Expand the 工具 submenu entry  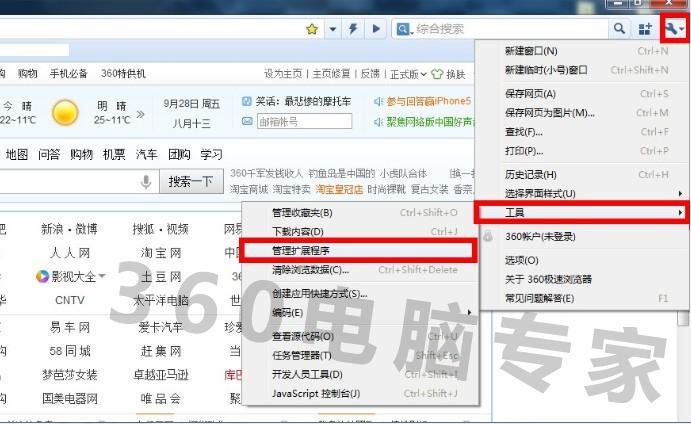(582, 213)
